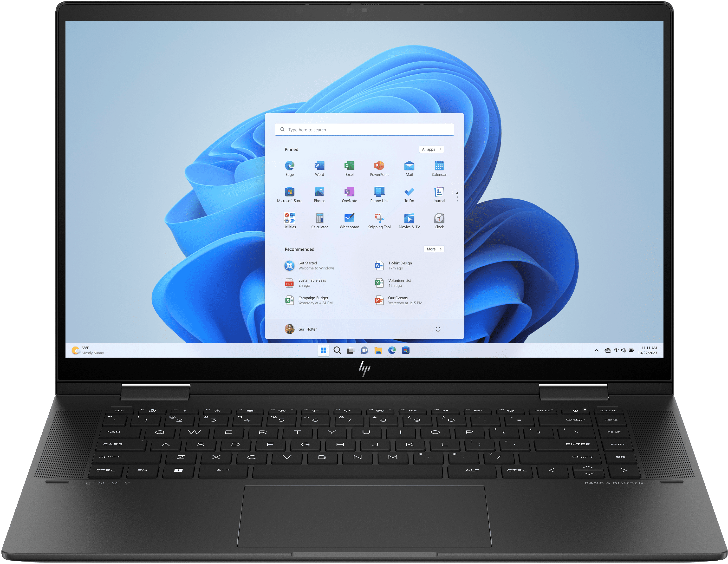728x564 pixels.
Task: Open Microsoft Word
Action: (318, 167)
